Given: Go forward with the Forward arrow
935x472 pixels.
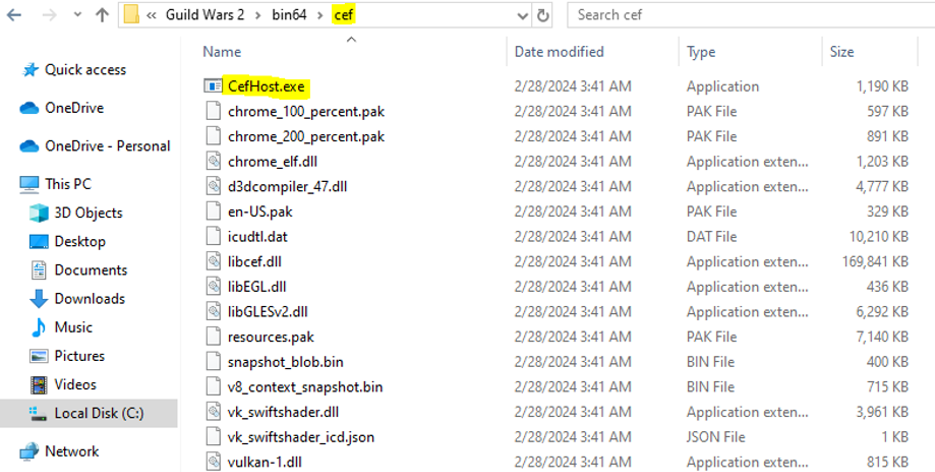Looking at the screenshot, I should point(50,15).
